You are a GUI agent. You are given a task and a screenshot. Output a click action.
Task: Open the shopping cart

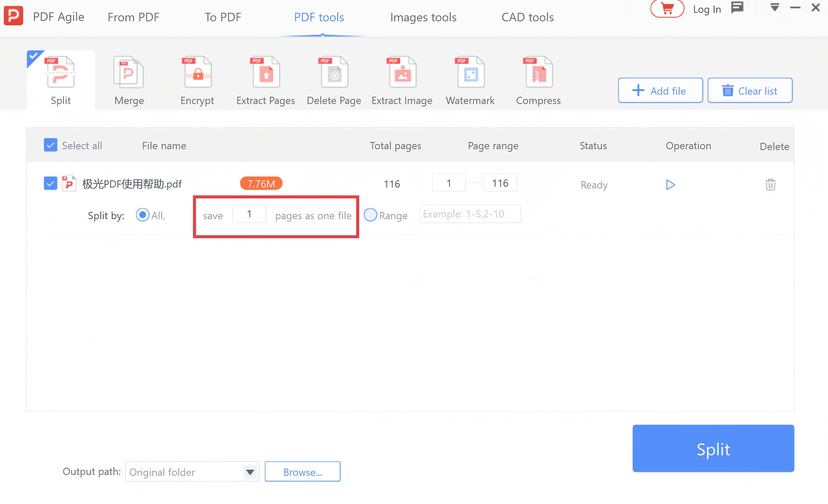(667, 9)
